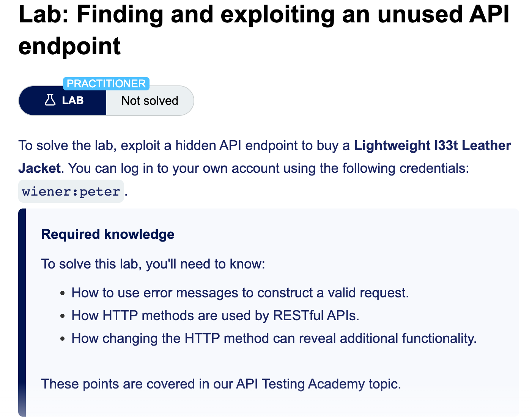Click the word "endpoint" in the title's second line

[69, 46]
